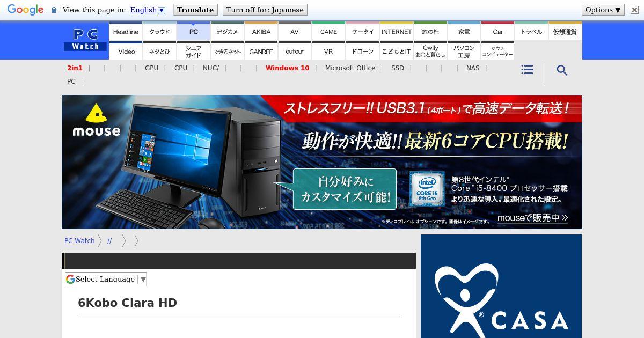Click the 自分好みにカスタマイズ可能 box
The image size is (644, 338).
[x=345, y=189]
